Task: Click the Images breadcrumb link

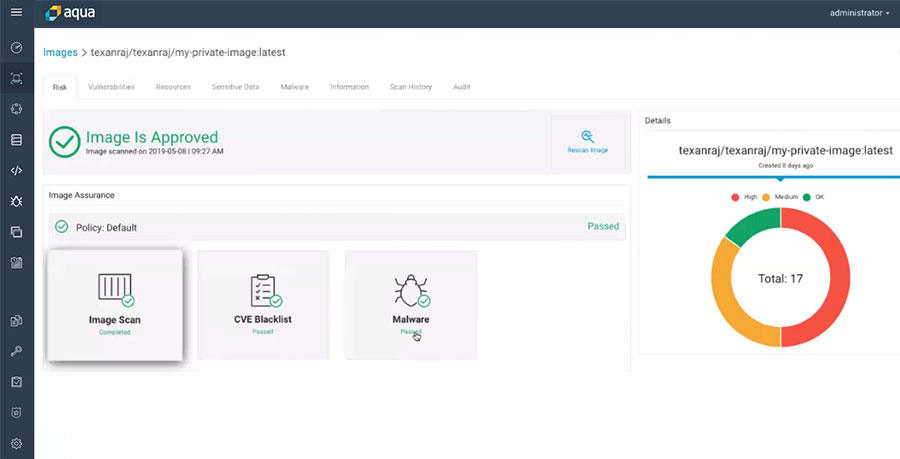Action: 60,51
